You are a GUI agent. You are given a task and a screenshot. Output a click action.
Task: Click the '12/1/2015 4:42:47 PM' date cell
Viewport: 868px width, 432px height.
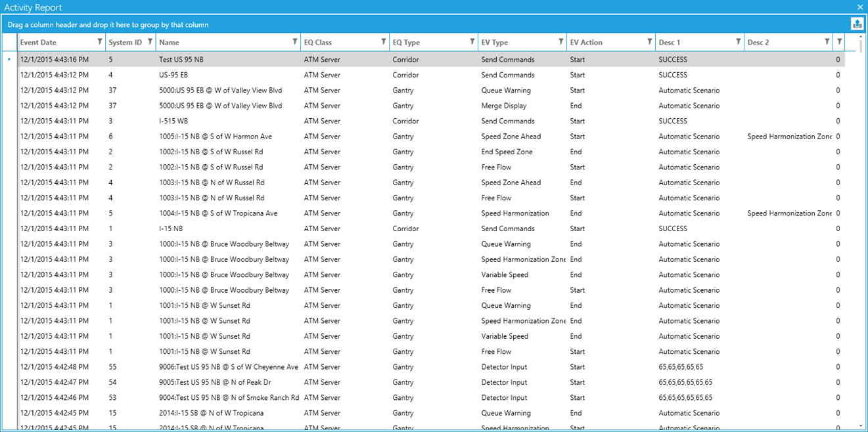62,382
